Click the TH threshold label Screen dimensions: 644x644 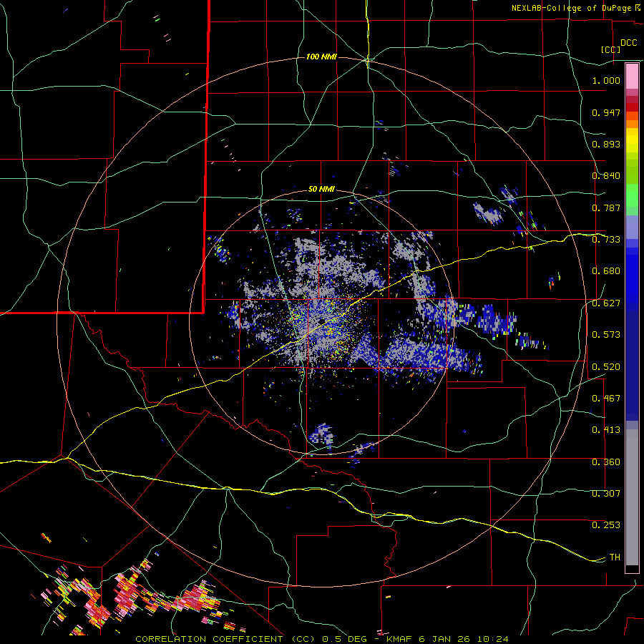615,557
